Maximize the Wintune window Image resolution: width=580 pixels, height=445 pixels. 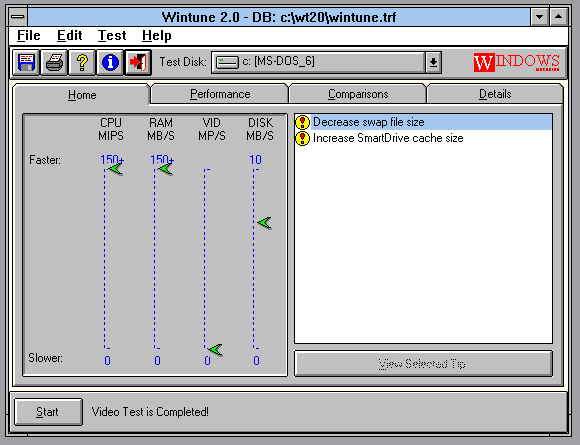(x=559, y=17)
